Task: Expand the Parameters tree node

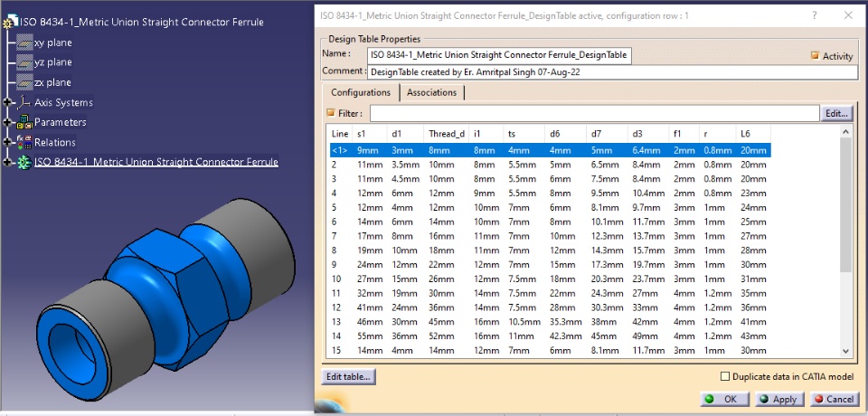Action: 7,122
